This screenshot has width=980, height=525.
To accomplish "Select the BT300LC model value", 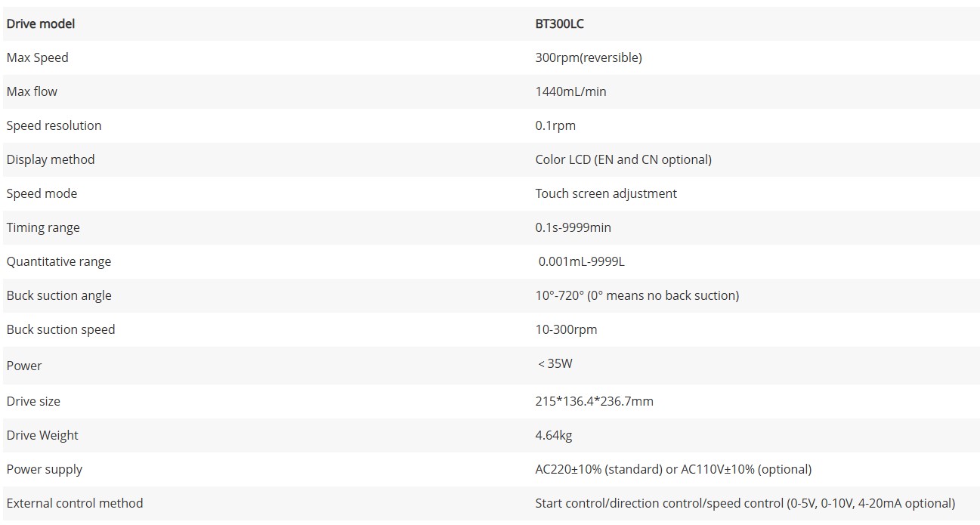I will [x=560, y=23].
